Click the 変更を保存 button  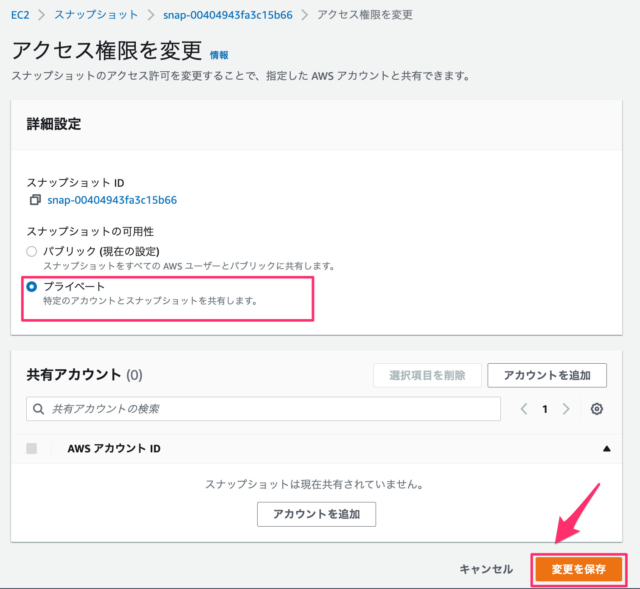[579, 569]
